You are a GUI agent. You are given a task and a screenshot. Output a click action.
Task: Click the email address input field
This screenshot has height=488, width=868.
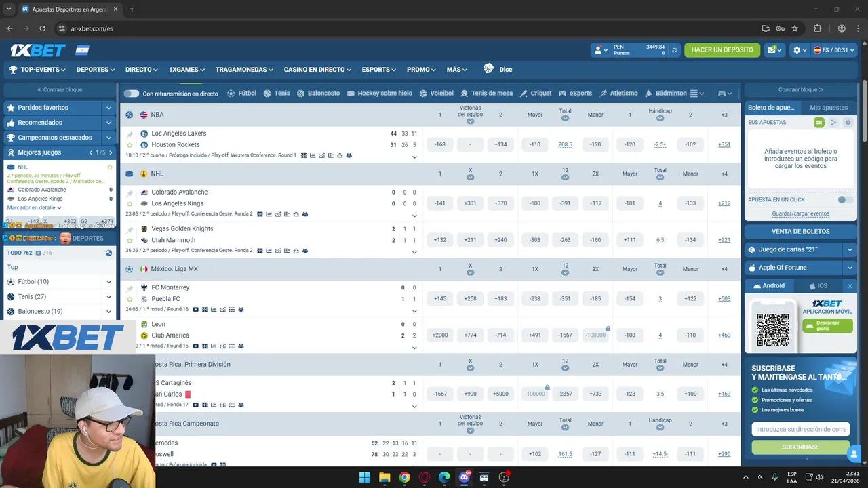coord(800,429)
